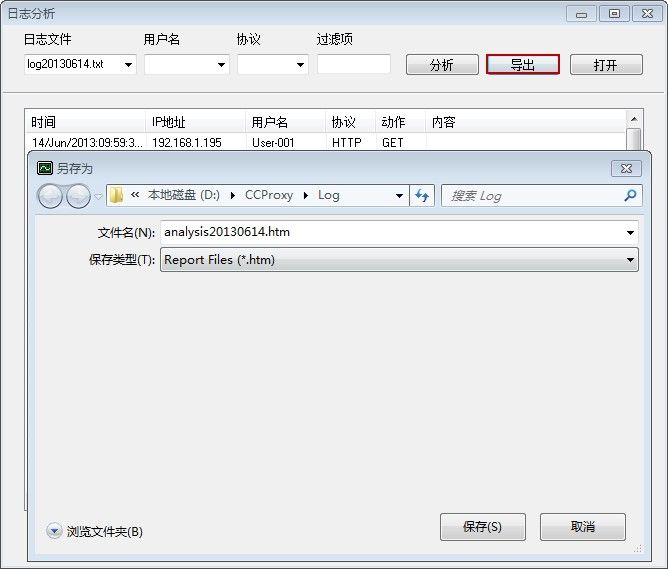Click the GET cell in the log row
The width and height of the screenshot is (668, 569).
click(392, 143)
